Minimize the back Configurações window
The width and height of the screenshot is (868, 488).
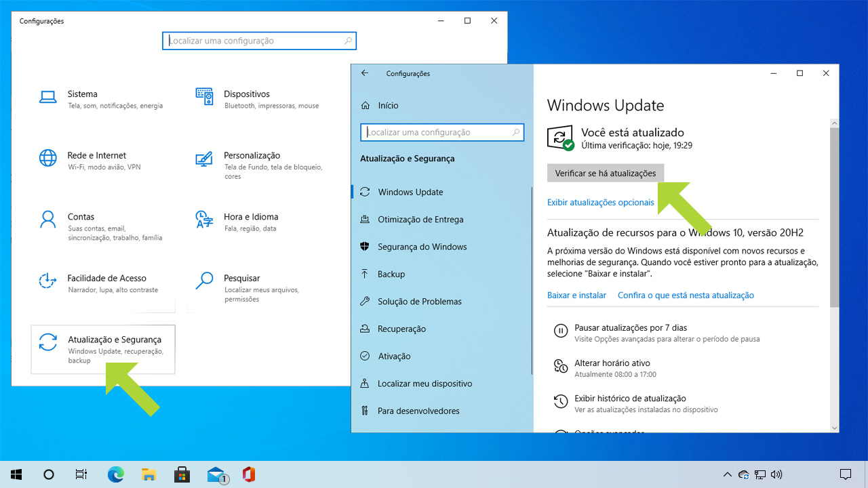[x=441, y=21]
